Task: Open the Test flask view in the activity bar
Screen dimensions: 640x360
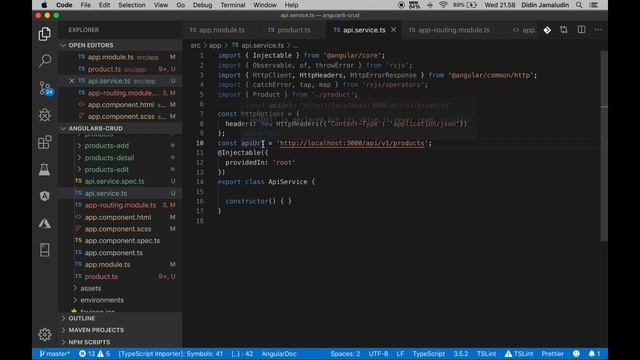Action: (44, 169)
